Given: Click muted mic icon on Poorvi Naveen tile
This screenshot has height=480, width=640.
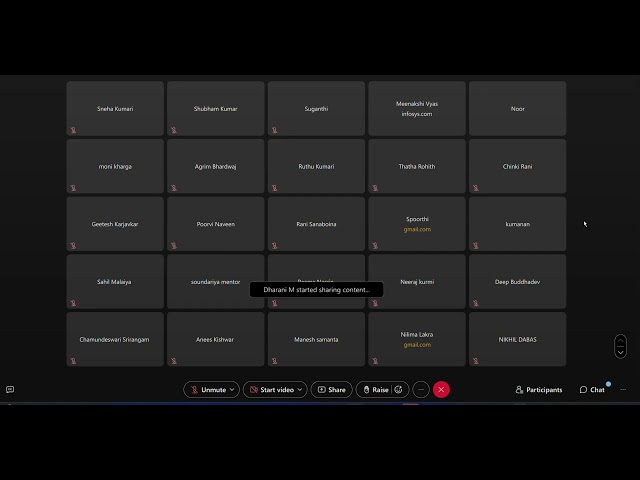Looking at the screenshot, I should [x=174, y=246].
